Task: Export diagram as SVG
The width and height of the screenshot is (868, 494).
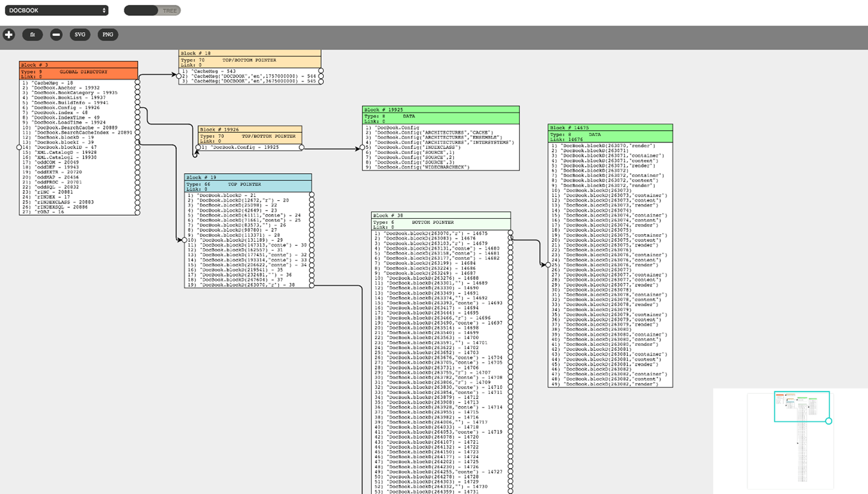Action: tap(80, 35)
